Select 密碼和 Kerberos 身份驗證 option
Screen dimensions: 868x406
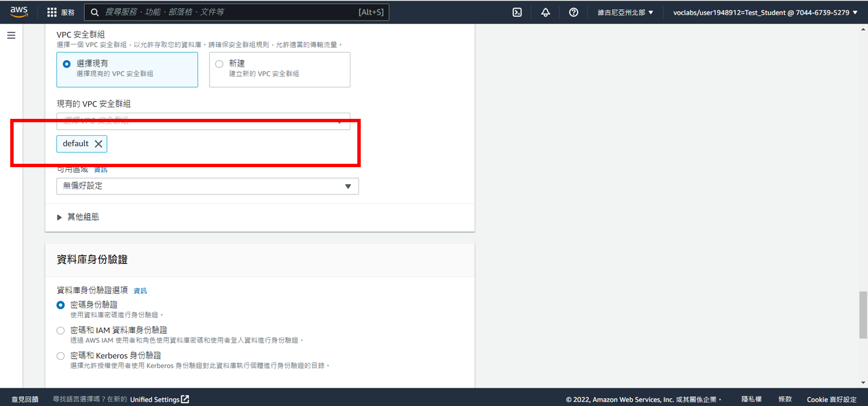(x=60, y=355)
